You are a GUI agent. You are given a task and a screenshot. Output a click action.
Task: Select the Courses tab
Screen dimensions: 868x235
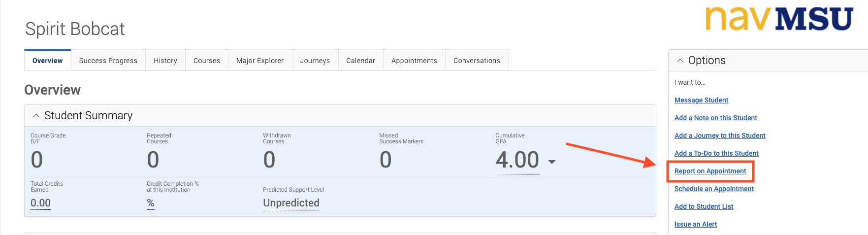tap(207, 60)
